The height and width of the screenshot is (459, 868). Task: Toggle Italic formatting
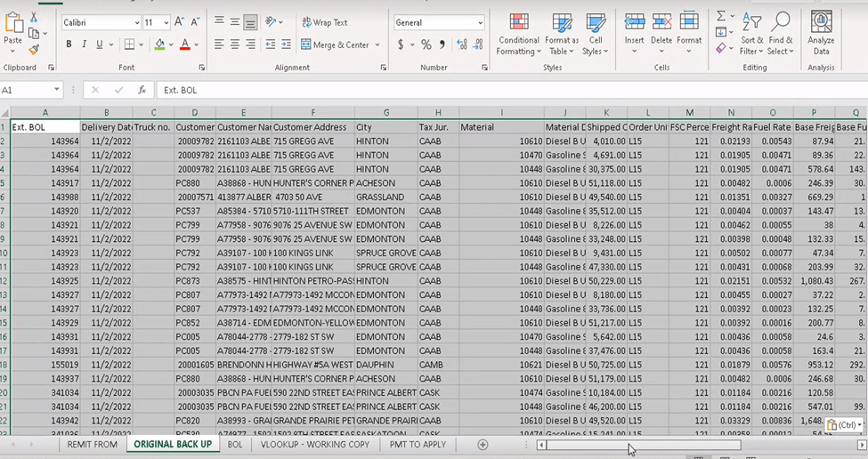(x=85, y=44)
